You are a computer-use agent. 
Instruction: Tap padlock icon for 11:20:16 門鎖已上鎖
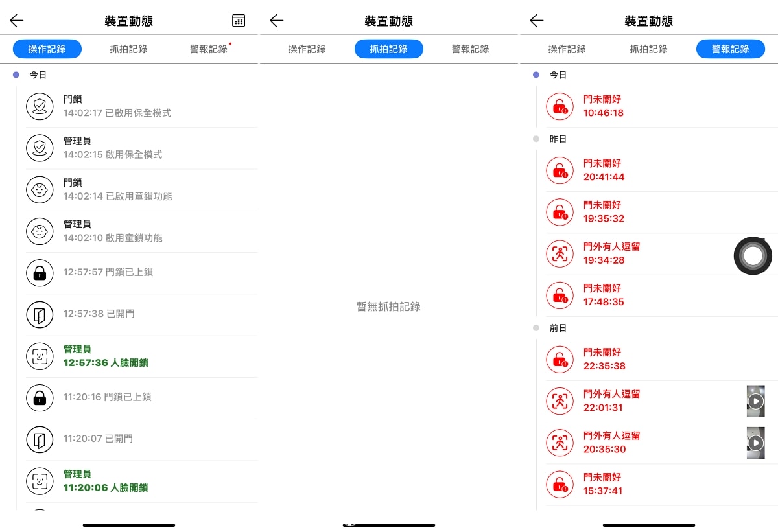click(40, 398)
